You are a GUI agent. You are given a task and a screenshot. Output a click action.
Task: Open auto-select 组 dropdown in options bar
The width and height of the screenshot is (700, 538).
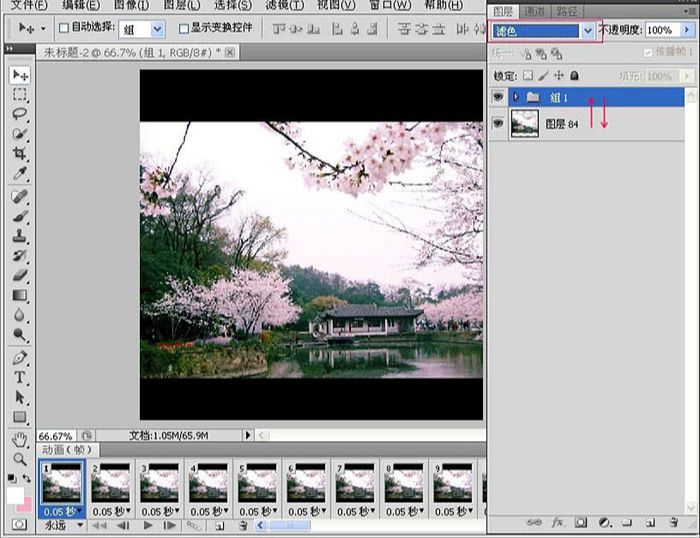click(157, 29)
